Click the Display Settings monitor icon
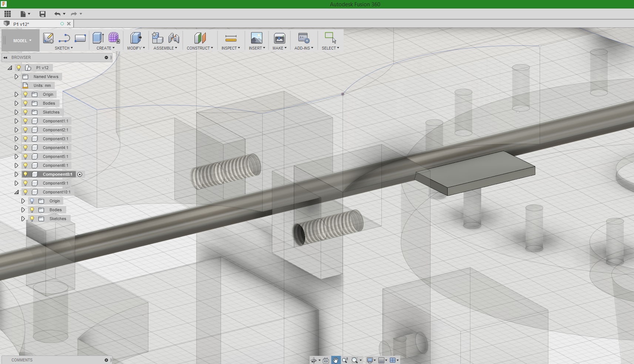634x364 pixels. (x=370, y=360)
